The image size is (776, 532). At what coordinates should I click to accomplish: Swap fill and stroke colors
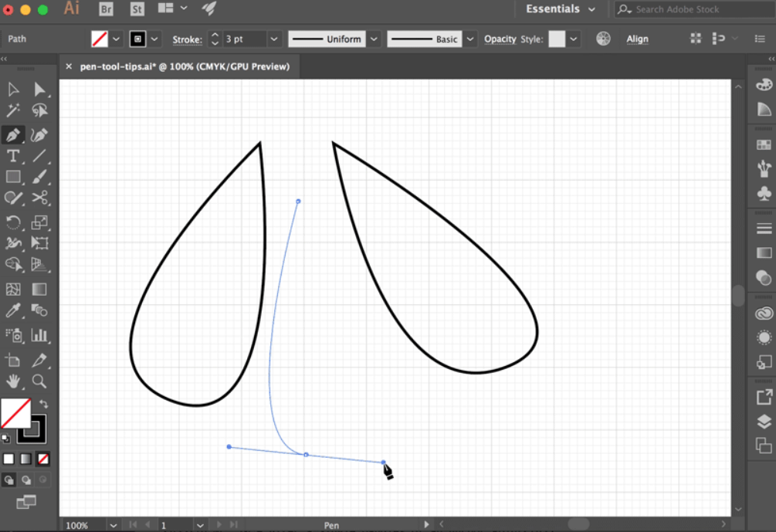(44, 403)
